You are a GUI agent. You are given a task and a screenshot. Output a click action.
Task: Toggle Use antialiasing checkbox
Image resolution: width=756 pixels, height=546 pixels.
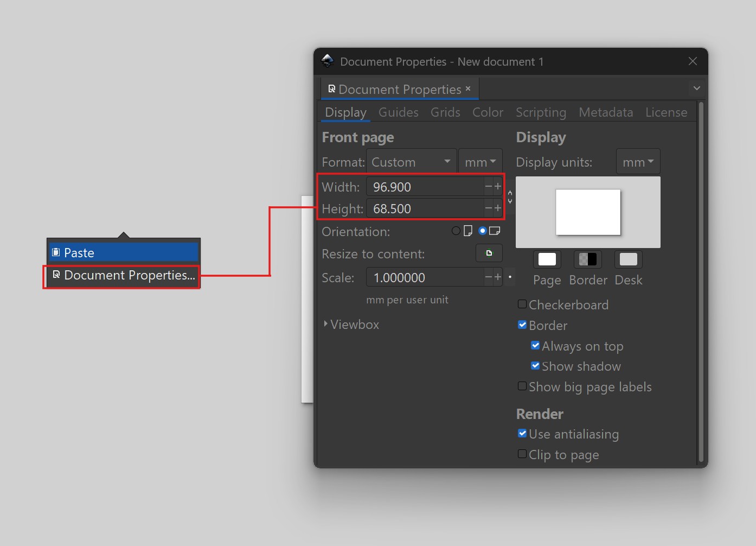pos(522,433)
